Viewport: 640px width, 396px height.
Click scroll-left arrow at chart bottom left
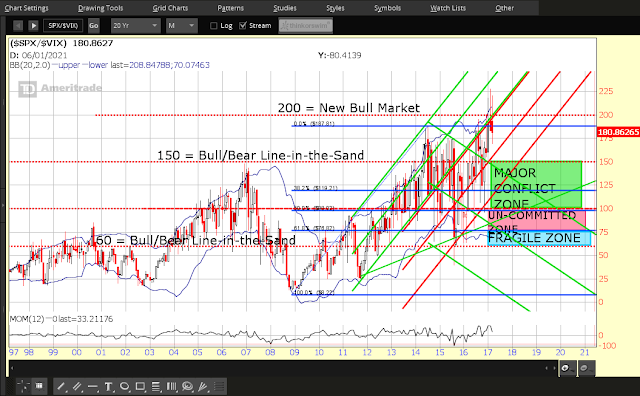(x=12, y=368)
